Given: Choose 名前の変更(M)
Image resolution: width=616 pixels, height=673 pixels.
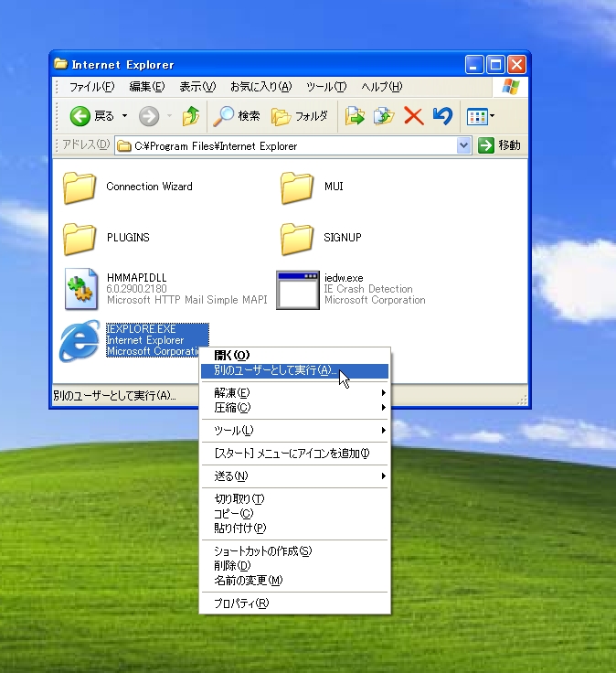Looking at the screenshot, I should pos(294,581).
